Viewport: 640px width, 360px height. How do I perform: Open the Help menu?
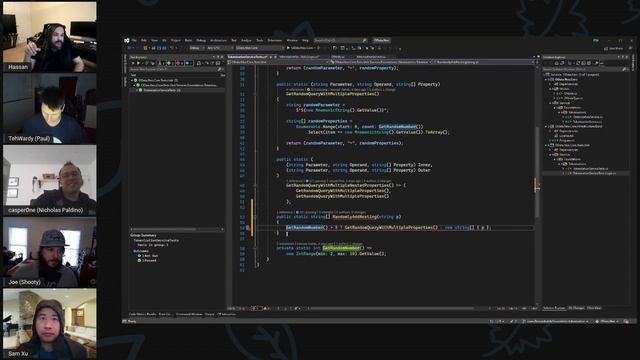(305, 40)
